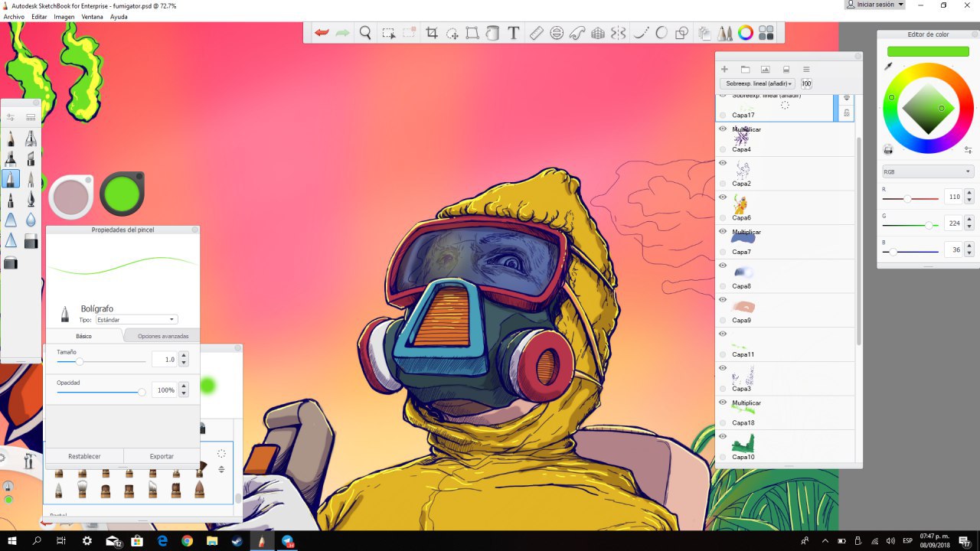Image resolution: width=980 pixels, height=551 pixels.
Task: Increase the Tamaño value with the up arrow
Action: click(x=184, y=356)
